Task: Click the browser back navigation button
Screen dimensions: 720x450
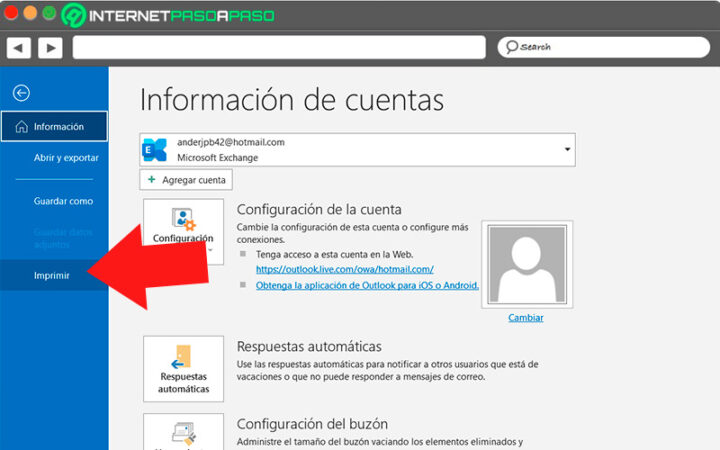Action: tap(18, 47)
